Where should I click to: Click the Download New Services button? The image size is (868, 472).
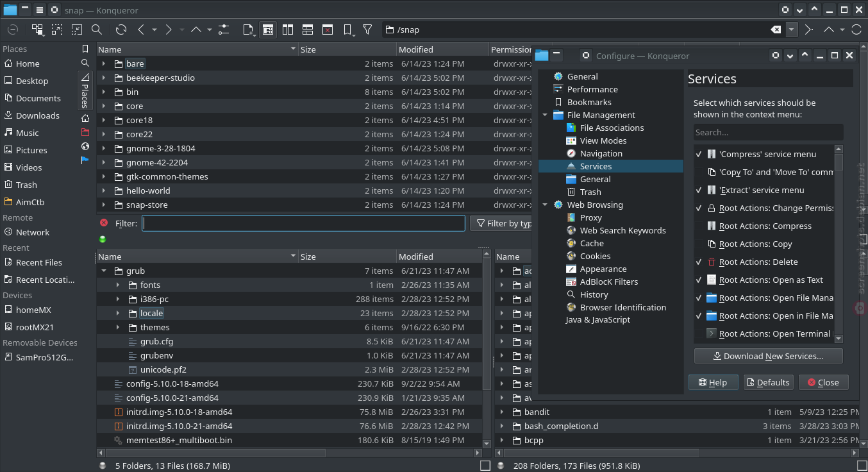tap(768, 356)
